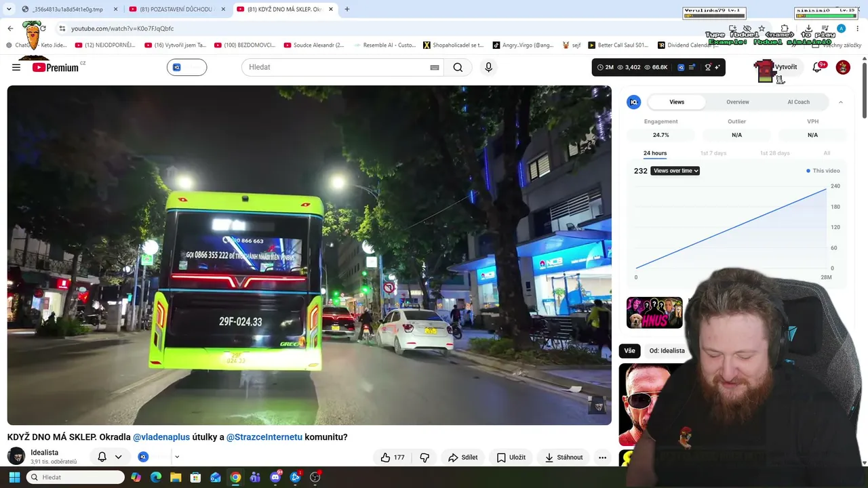Click the vidIQ stats bar showing 3,402 views
Image resolution: width=868 pixels, height=488 pixels.
pos(658,67)
